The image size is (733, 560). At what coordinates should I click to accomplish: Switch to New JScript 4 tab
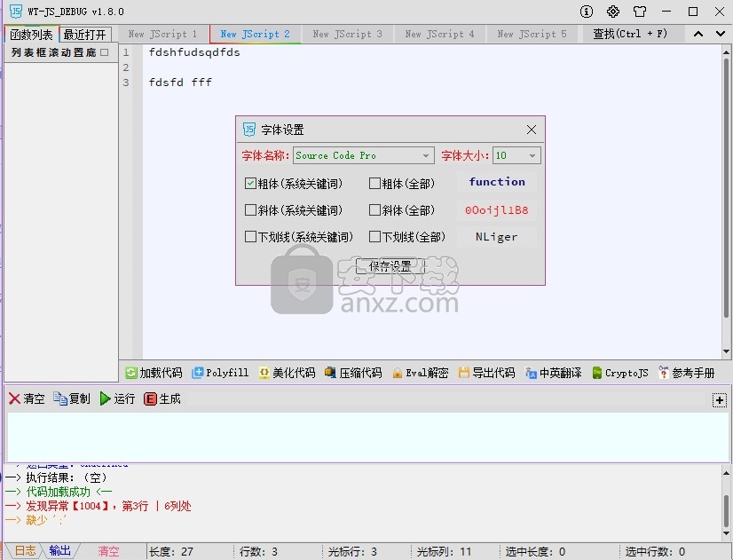coord(439,34)
